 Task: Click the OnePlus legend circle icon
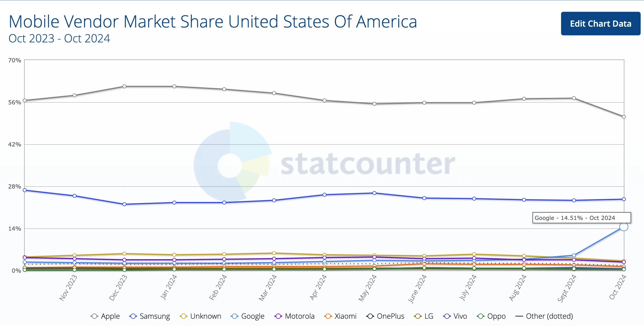click(370, 316)
